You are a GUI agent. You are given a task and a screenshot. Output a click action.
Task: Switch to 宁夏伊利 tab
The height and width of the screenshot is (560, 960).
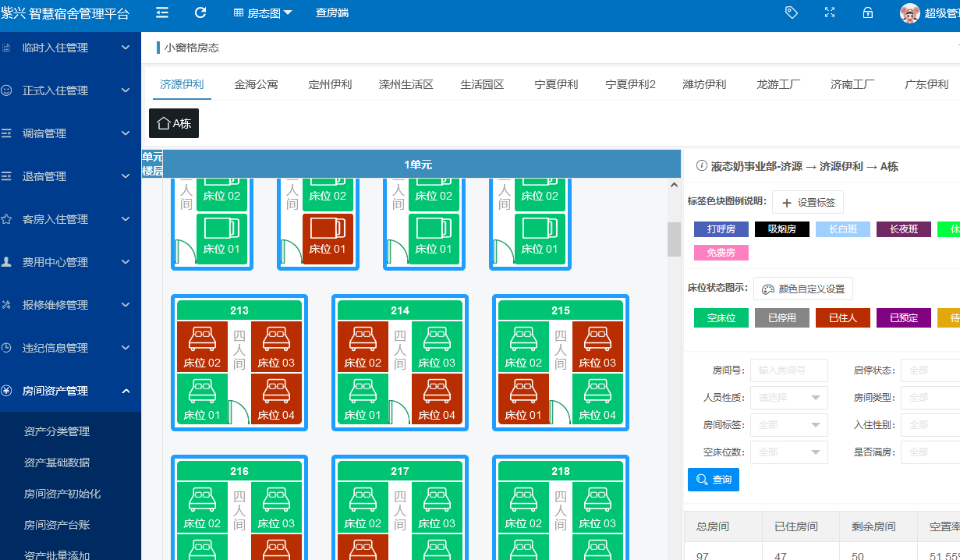556,84
